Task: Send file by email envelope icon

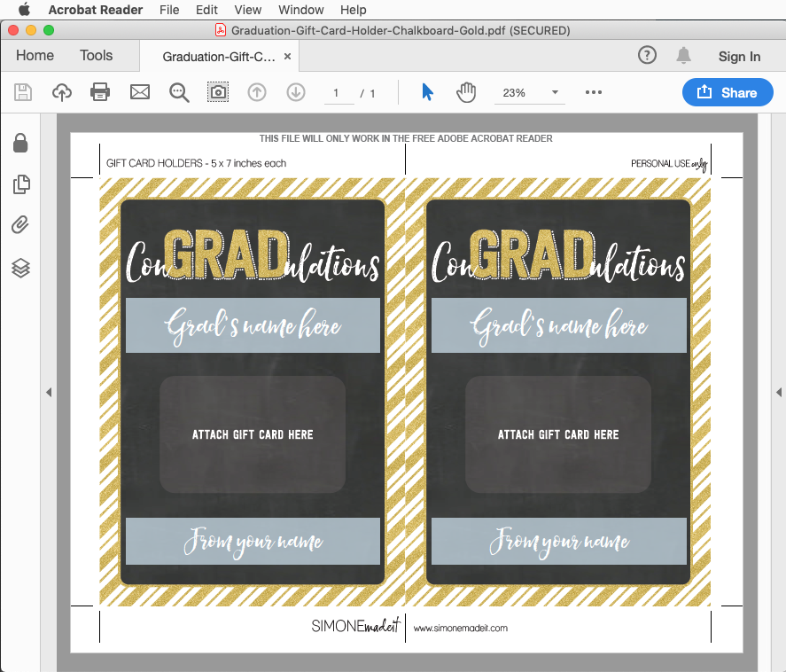Action: 140,92
